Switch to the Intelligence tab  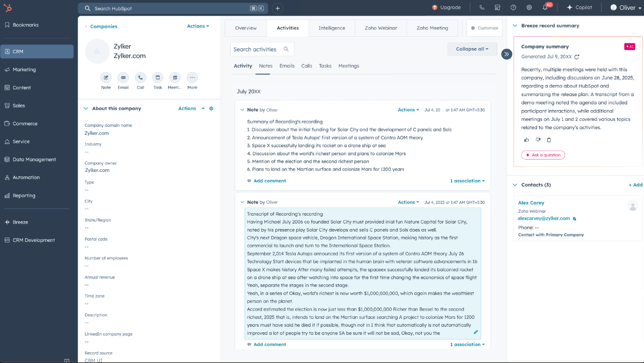point(331,28)
